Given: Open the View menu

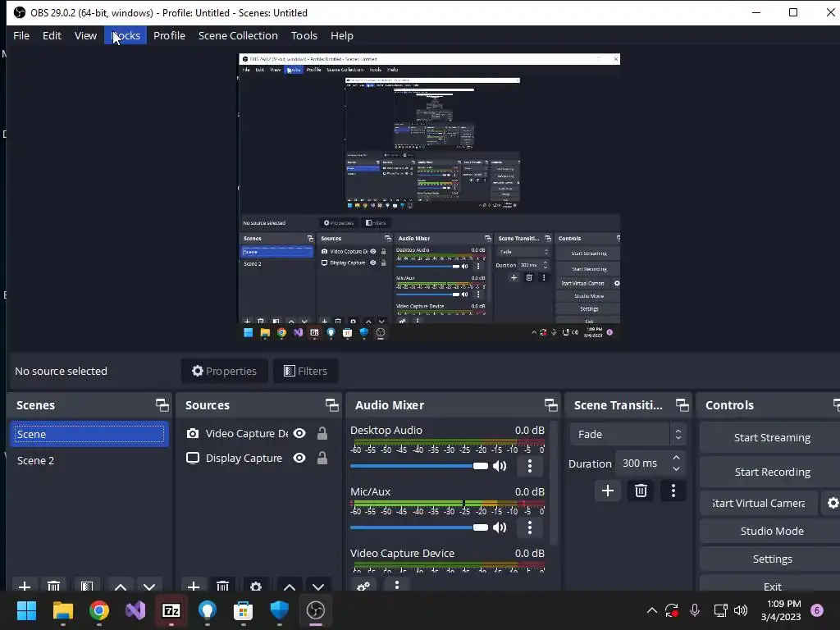Looking at the screenshot, I should tap(85, 35).
